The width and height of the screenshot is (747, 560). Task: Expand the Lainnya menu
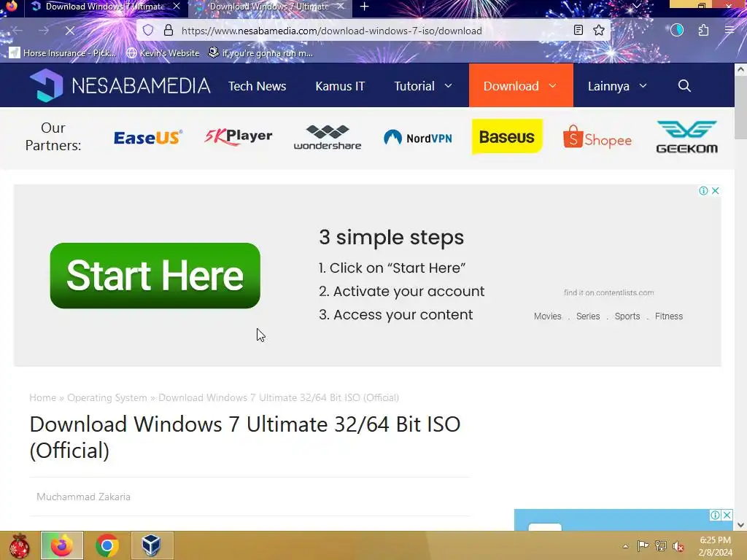point(617,86)
